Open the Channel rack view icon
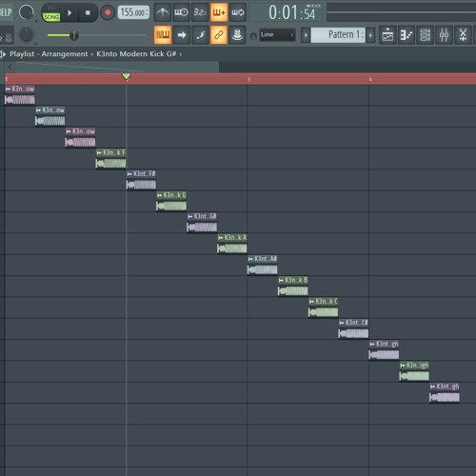 (425, 34)
